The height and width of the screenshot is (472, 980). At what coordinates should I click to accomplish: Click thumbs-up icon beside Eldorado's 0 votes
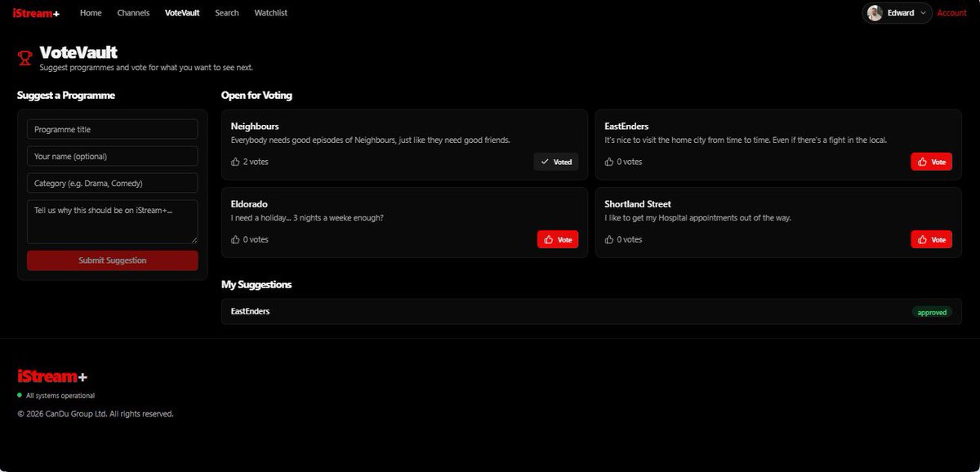[x=235, y=239]
